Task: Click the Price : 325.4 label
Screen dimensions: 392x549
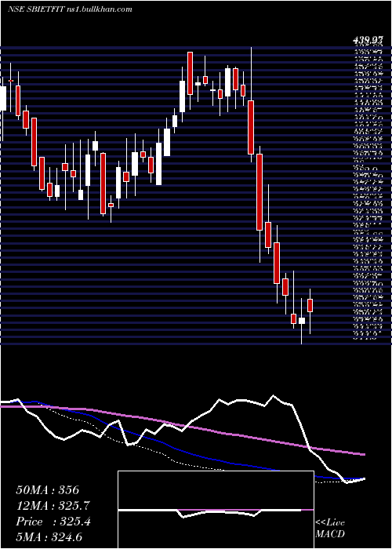Action: click(x=53, y=522)
